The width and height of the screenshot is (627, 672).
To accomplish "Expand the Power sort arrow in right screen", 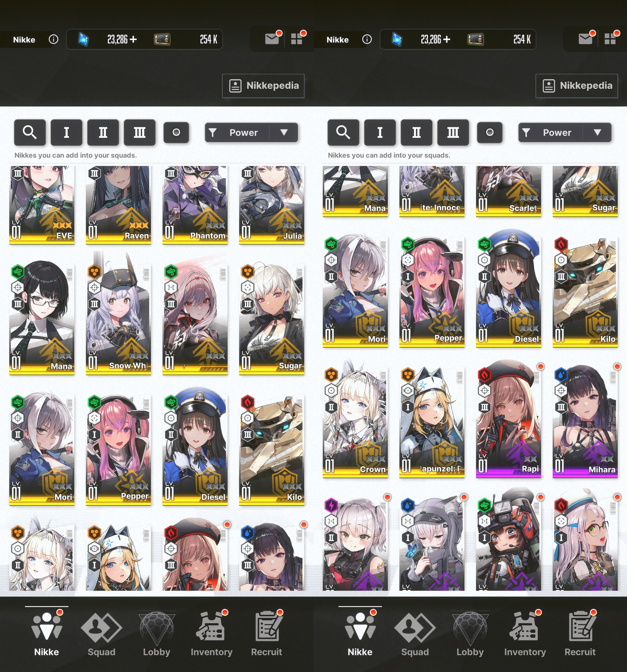I will pyautogui.click(x=598, y=132).
